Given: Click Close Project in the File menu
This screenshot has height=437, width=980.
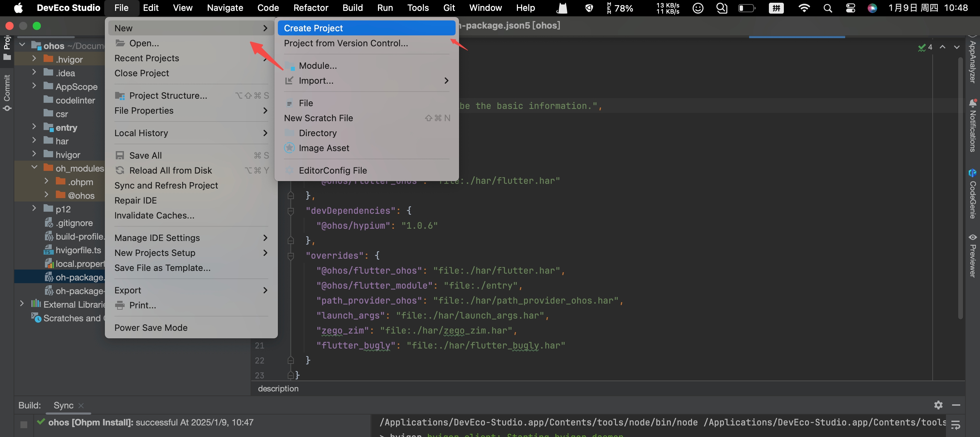Looking at the screenshot, I should click(191, 73).
